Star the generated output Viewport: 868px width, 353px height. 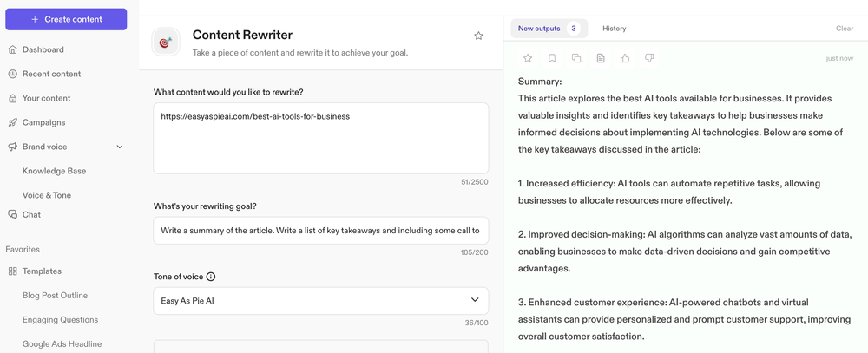click(528, 58)
